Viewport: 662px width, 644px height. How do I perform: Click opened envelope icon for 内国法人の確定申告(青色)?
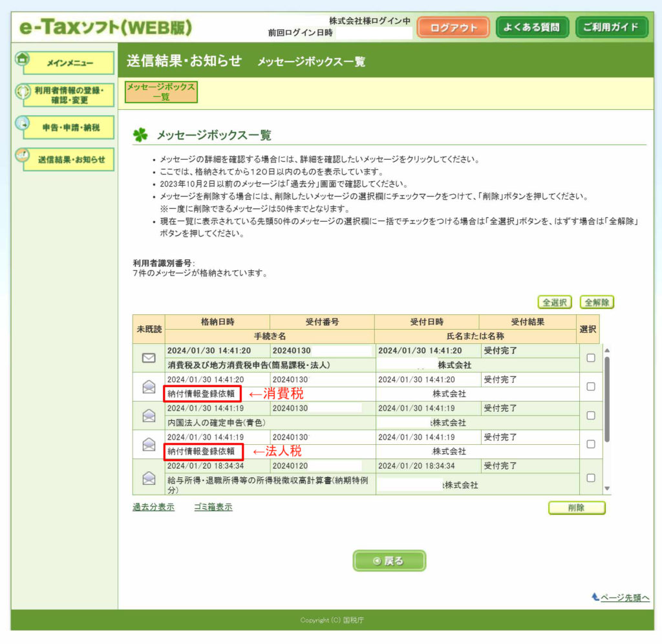[149, 416]
